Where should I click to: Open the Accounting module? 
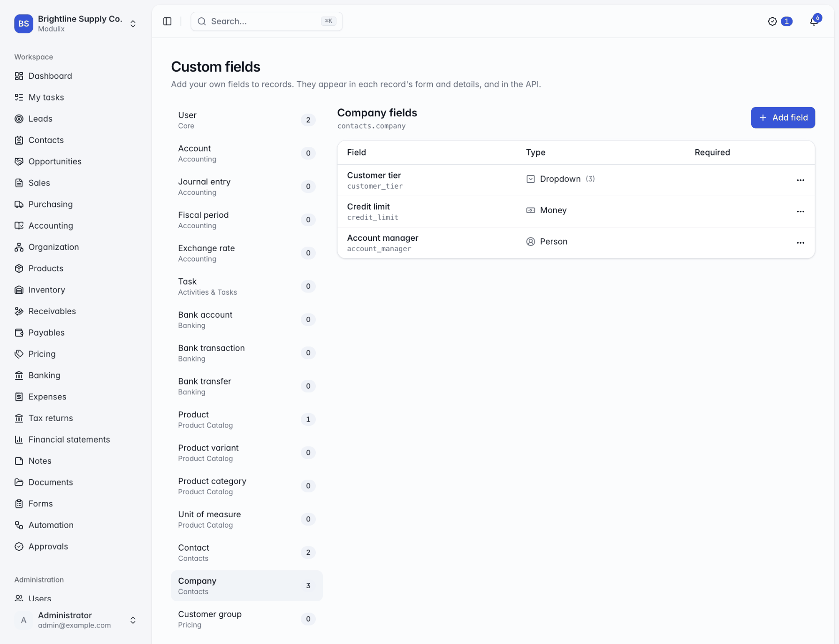click(x=76, y=226)
